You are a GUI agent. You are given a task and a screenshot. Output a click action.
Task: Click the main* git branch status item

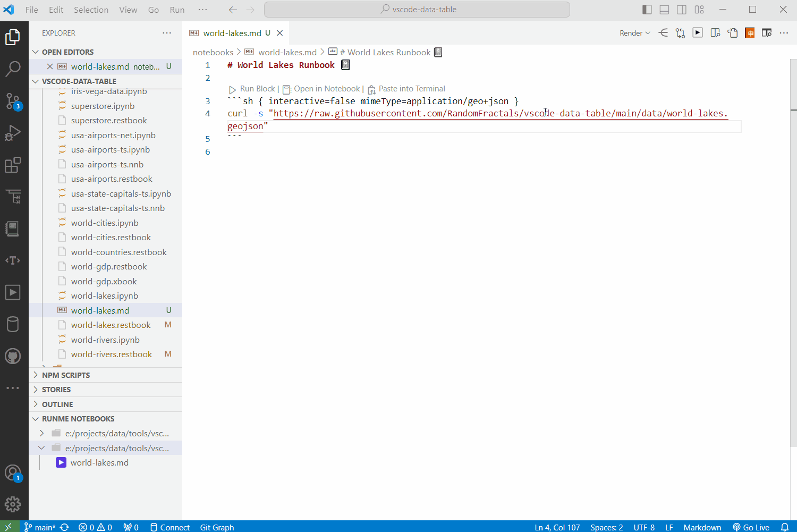[39, 527]
